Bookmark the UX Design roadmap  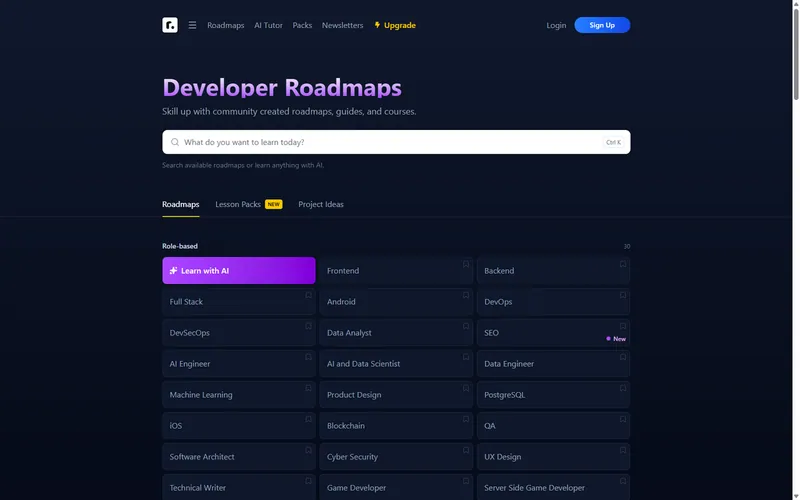tap(623, 451)
